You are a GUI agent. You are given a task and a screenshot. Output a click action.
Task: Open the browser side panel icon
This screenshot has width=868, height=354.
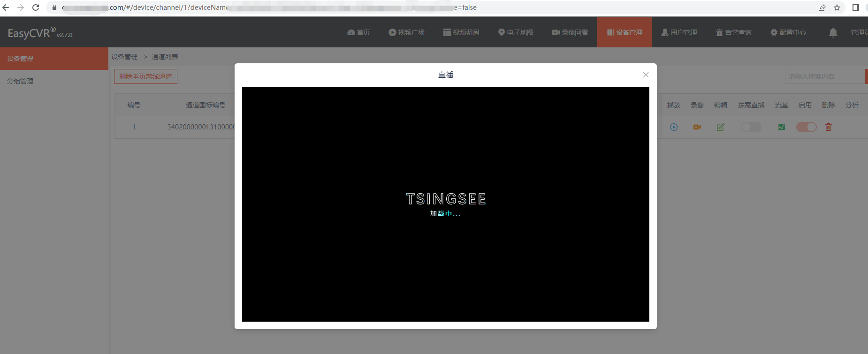click(x=856, y=8)
